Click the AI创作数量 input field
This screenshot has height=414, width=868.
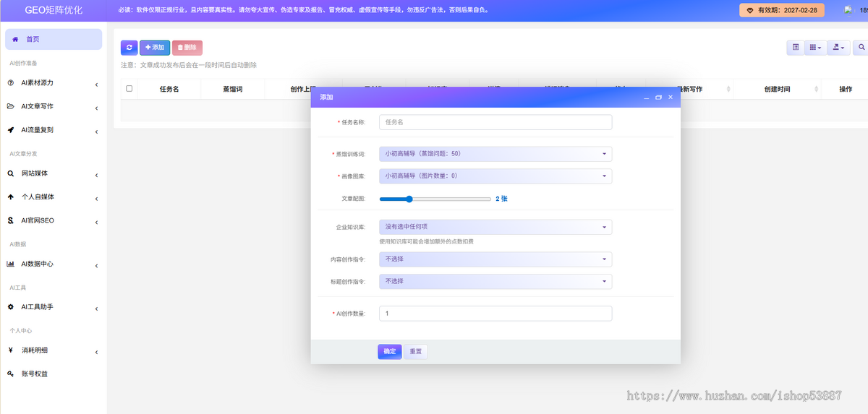tap(495, 314)
